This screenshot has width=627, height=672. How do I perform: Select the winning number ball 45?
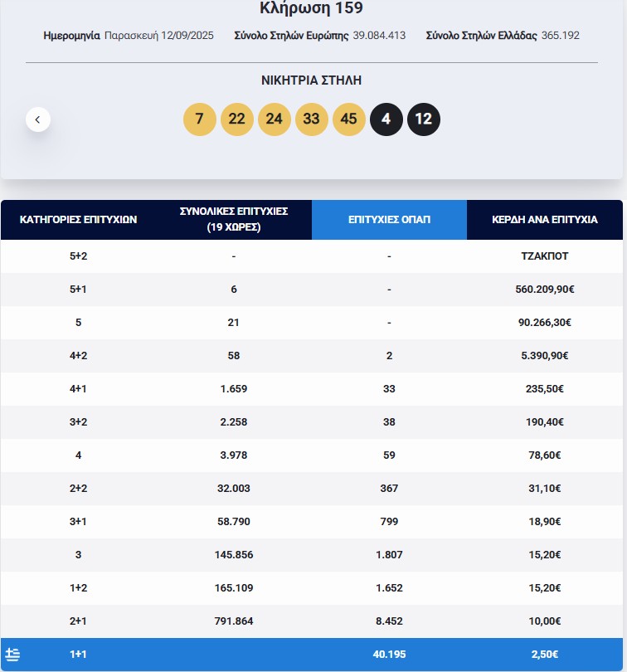(349, 119)
